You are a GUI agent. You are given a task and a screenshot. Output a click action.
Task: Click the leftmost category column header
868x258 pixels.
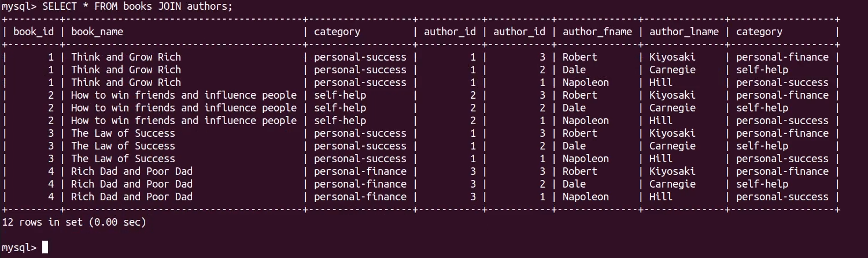tap(337, 32)
